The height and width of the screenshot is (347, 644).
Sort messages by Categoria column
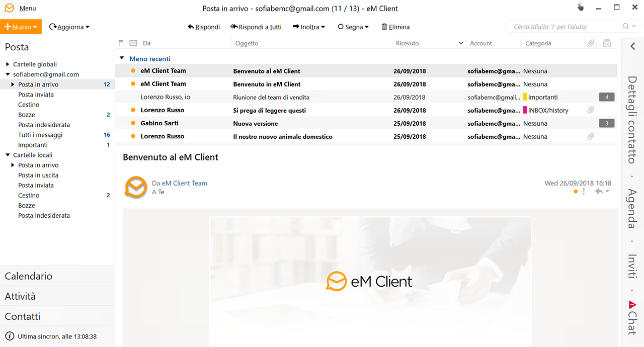click(538, 43)
